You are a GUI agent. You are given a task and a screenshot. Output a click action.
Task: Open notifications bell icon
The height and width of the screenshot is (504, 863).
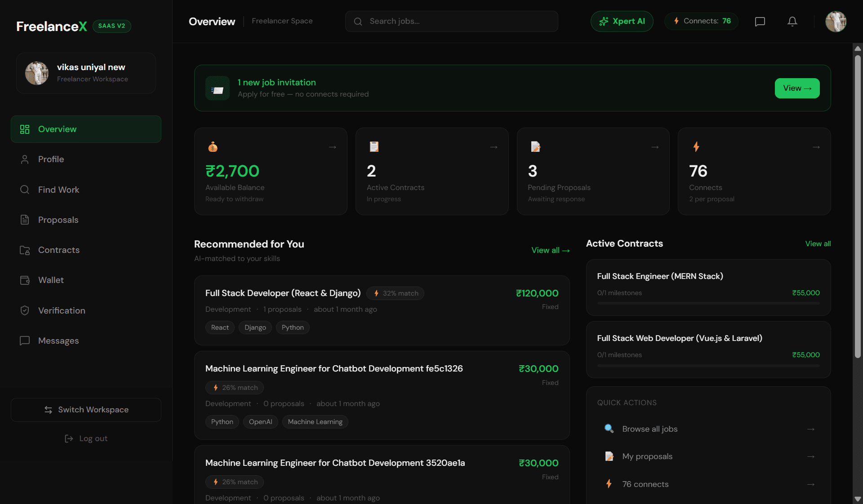pyautogui.click(x=792, y=22)
